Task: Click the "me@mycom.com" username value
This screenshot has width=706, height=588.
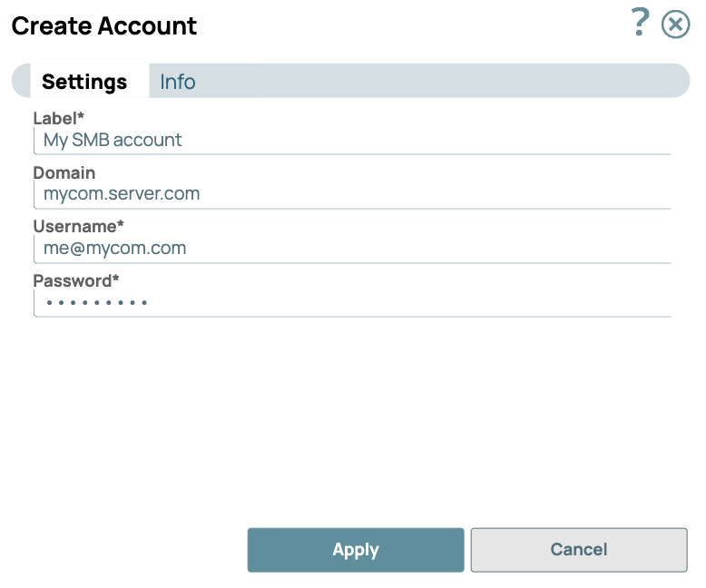Action: [114, 249]
